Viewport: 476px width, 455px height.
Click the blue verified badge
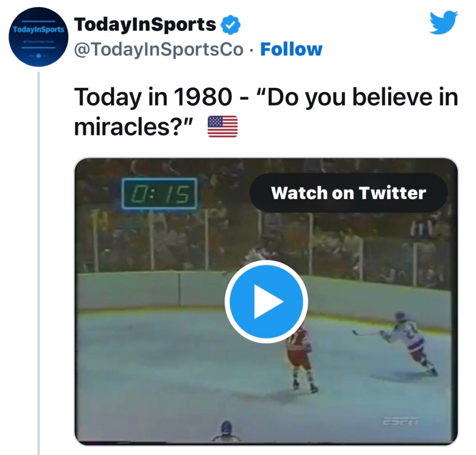pyautogui.click(x=230, y=25)
